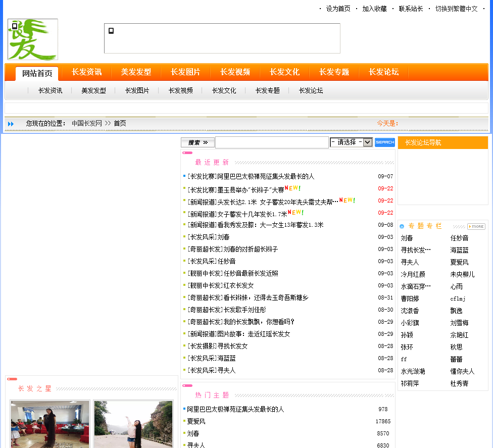This screenshot has width=493, height=448.
Task: Open the 请选择 category dropdown
Action: [352, 142]
